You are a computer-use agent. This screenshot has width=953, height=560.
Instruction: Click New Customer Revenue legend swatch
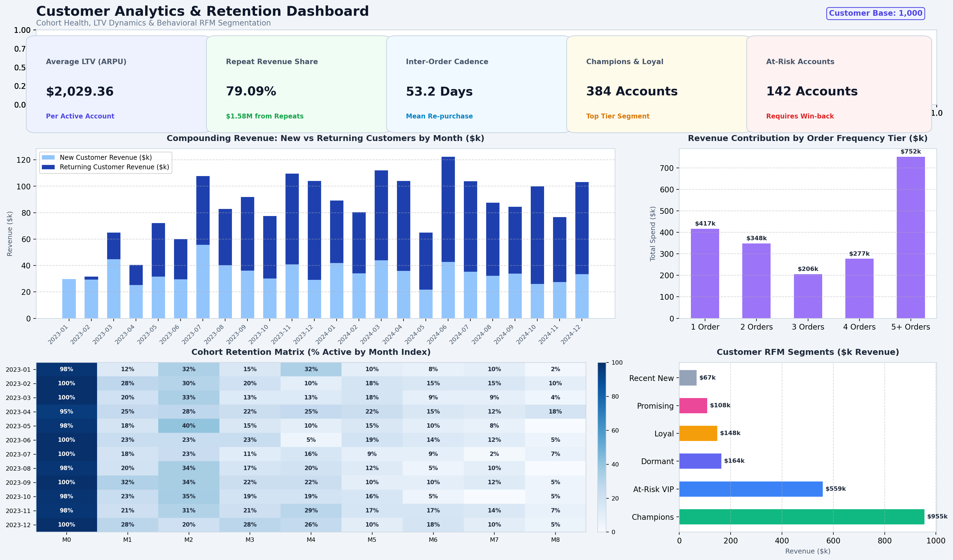point(48,157)
